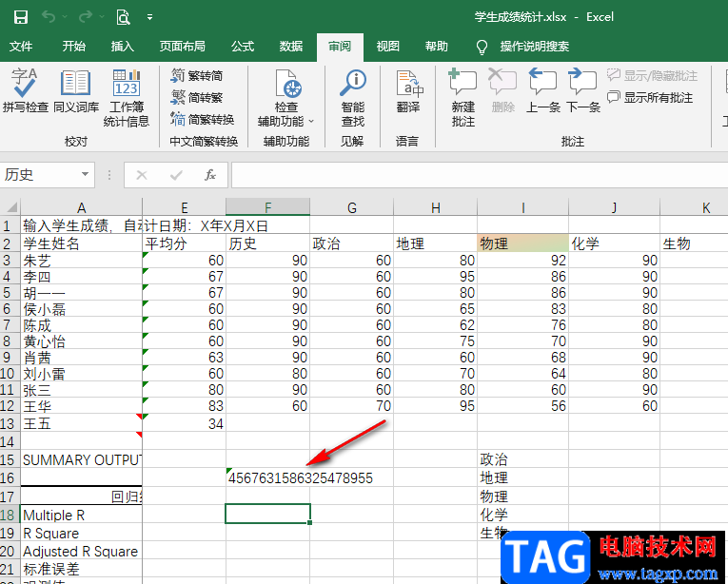Switch to the 公式 formulas tab
This screenshot has width=728, height=584.
coord(243,47)
